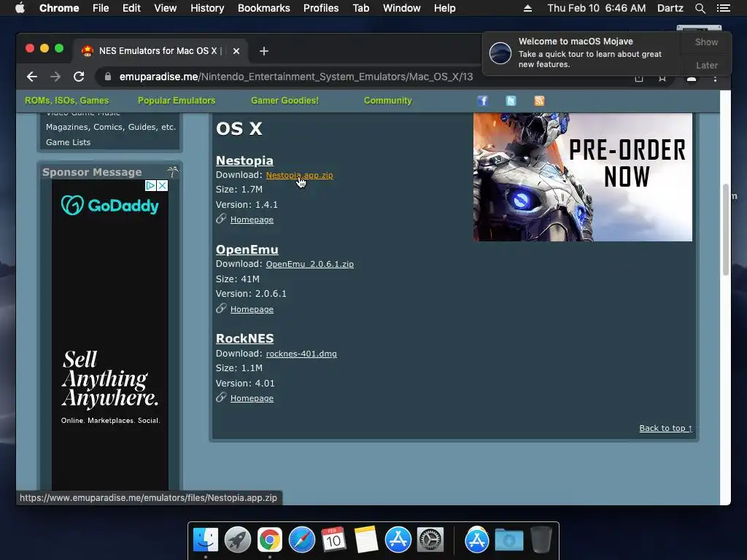Screen dimensions: 747x560
Task: Open emuparadise Facebook icon link
Action: click(483, 101)
